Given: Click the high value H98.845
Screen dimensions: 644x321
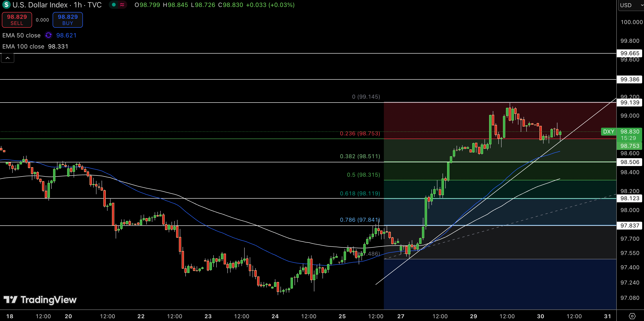Looking at the screenshot, I should [175, 5].
